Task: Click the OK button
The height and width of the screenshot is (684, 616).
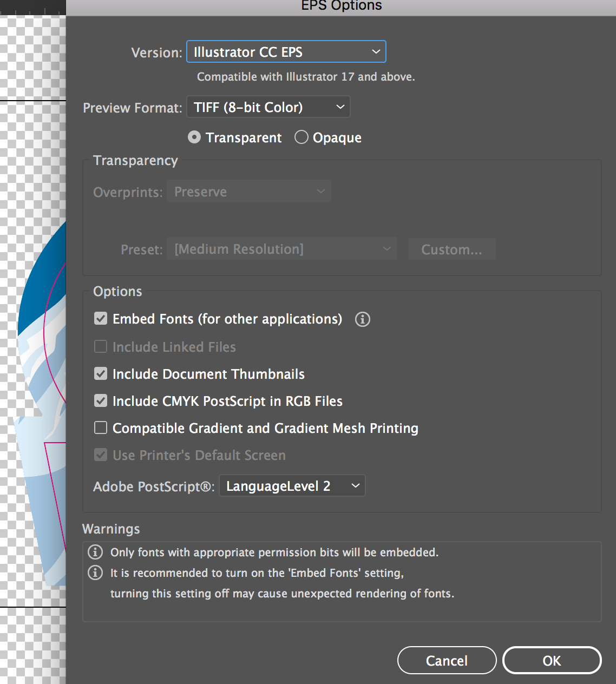Action: tap(552, 661)
